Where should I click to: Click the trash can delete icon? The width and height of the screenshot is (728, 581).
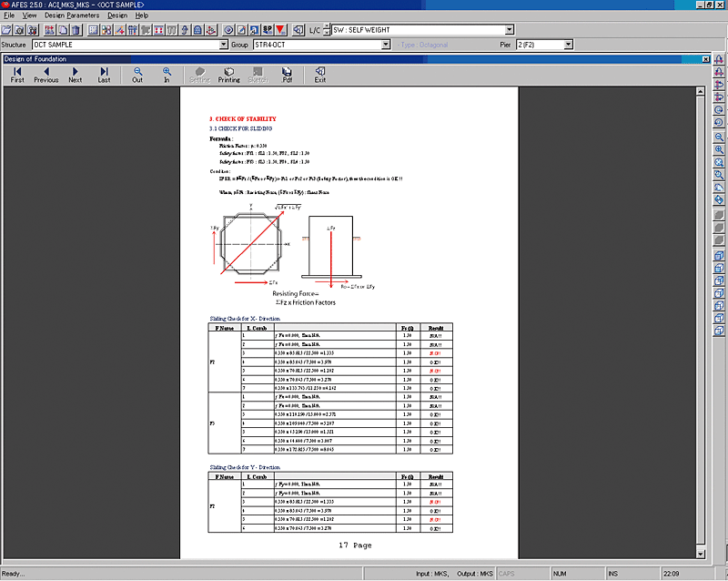[76, 30]
